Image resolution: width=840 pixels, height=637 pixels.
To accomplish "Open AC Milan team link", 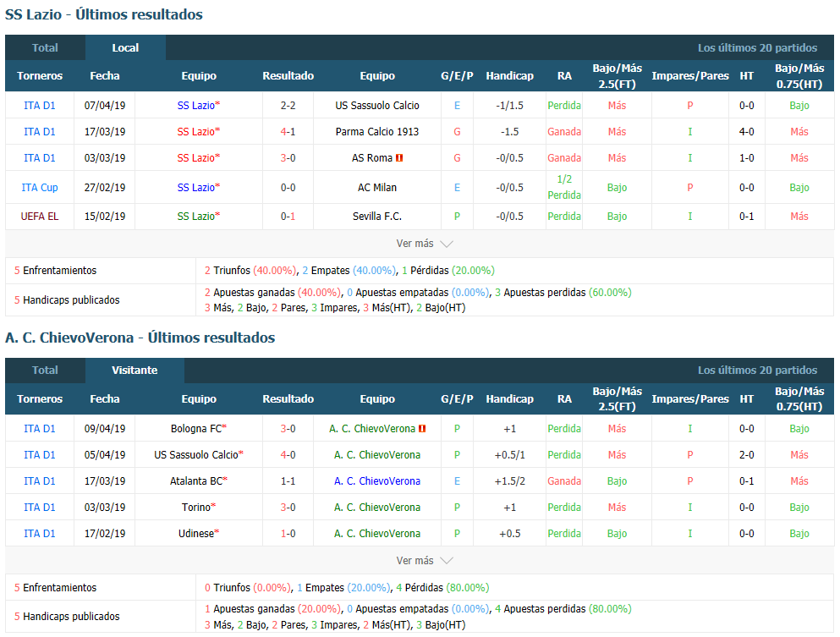I will tap(377, 188).
